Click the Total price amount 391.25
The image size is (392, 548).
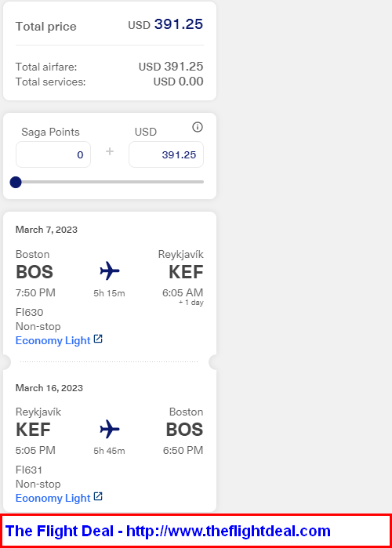coord(179,24)
